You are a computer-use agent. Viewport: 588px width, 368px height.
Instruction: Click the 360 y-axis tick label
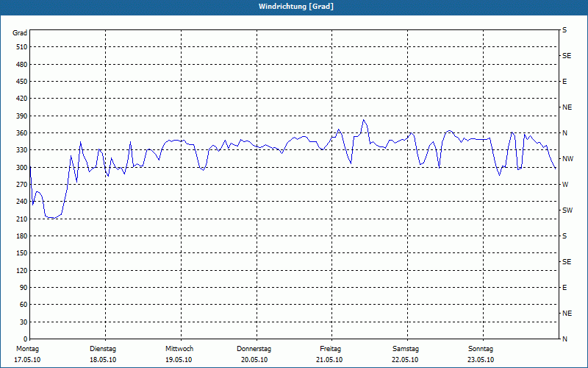[x=22, y=133]
